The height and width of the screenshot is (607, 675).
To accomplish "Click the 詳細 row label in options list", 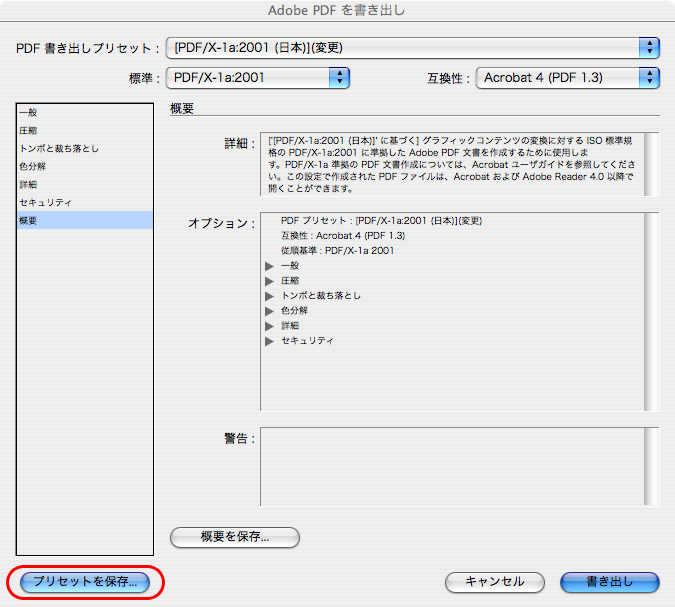I will pyautogui.click(x=290, y=326).
